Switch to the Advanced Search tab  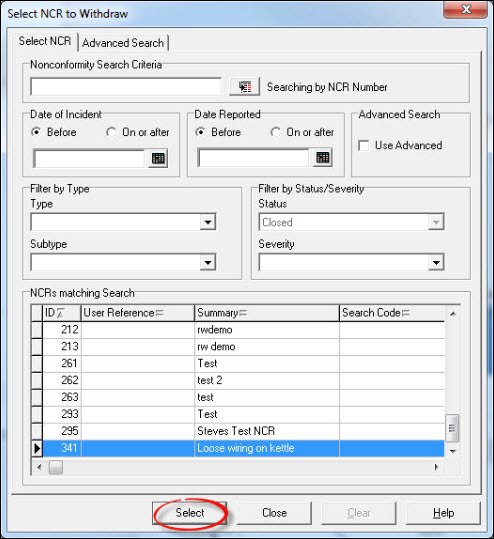point(123,43)
